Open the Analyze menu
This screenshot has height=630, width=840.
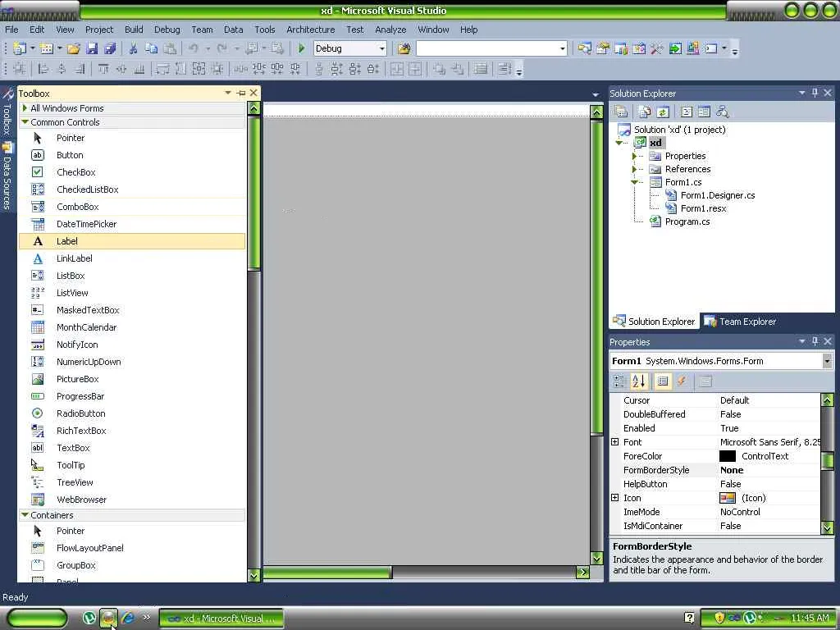click(390, 30)
